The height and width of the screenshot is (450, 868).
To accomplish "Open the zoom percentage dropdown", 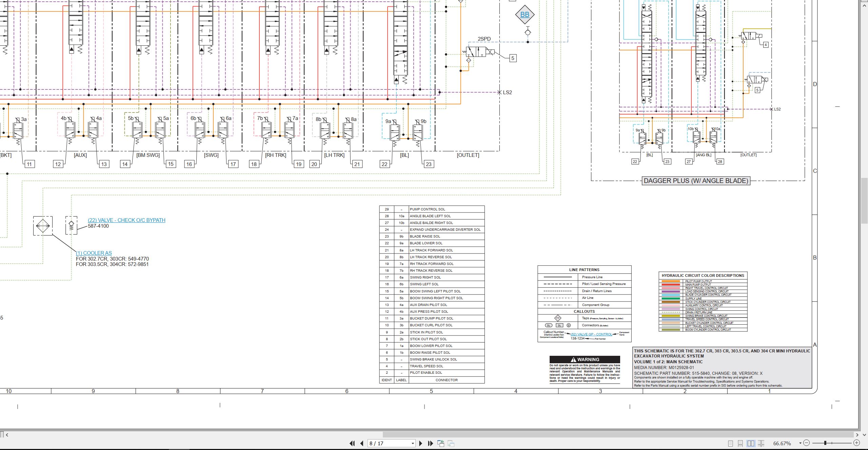I will [800, 443].
